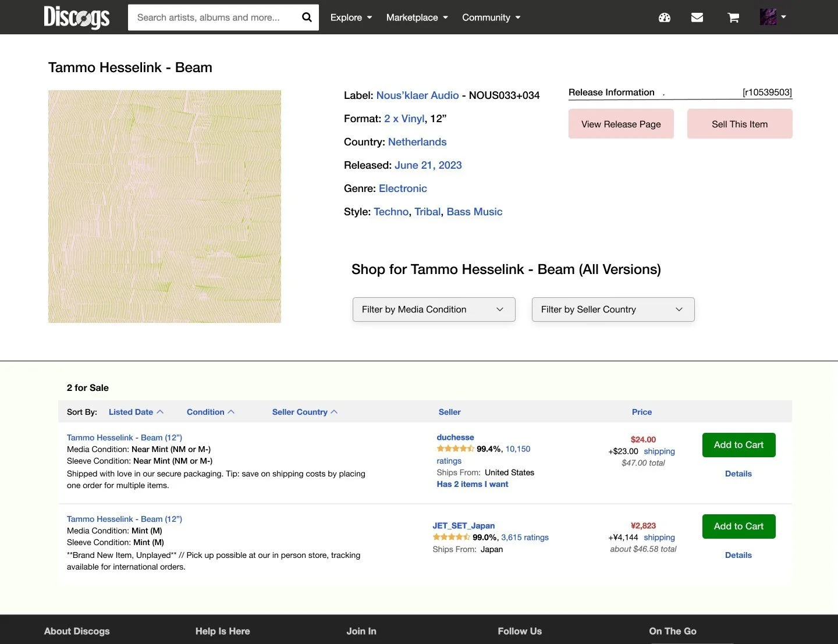Image resolution: width=838 pixels, height=644 pixels.
Task: Open the shopping cart icon
Action: pos(733,17)
